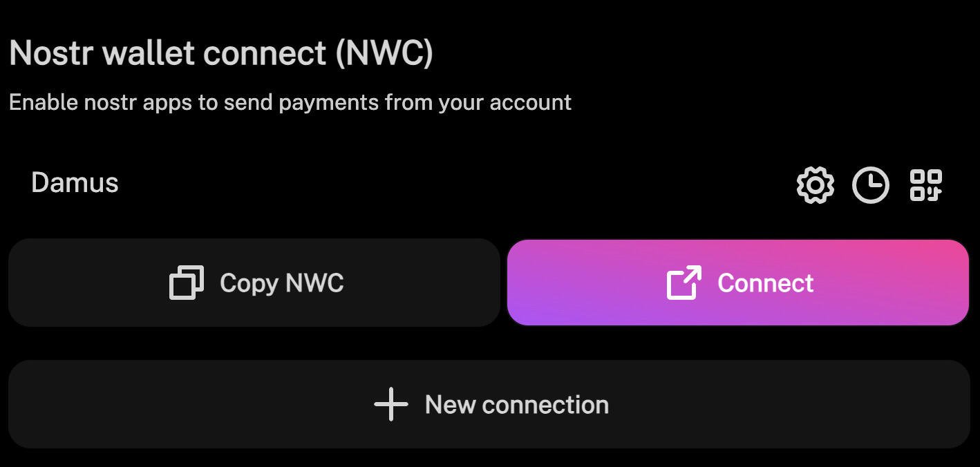Click the external link icon in Connect
980x467 pixels.
point(684,283)
